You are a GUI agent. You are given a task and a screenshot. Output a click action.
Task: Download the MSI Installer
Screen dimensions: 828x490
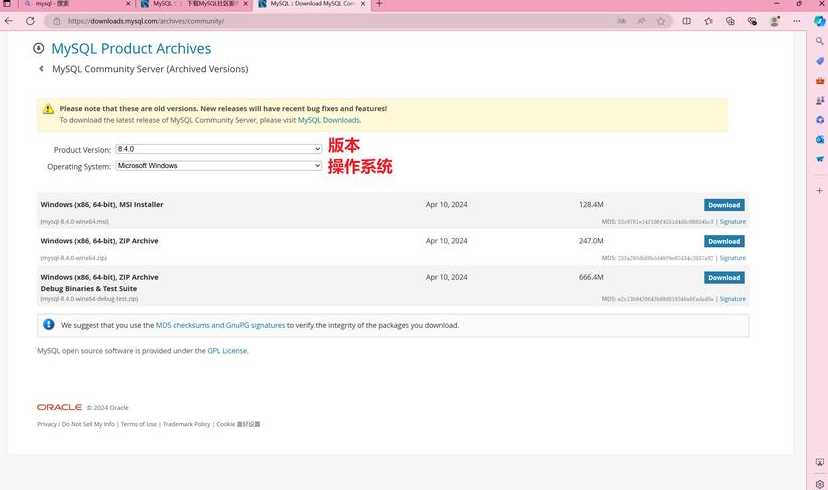click(x=724, y=205)
